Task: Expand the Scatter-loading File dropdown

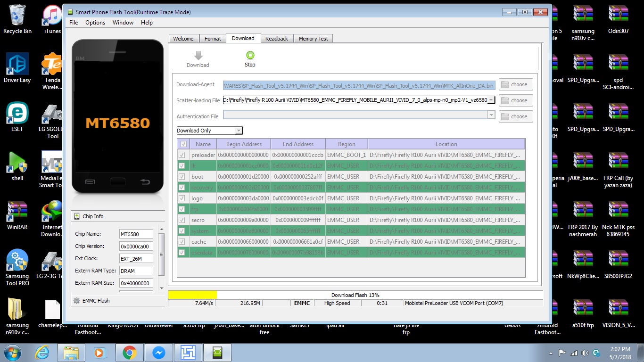Action: tap(491, 100)
